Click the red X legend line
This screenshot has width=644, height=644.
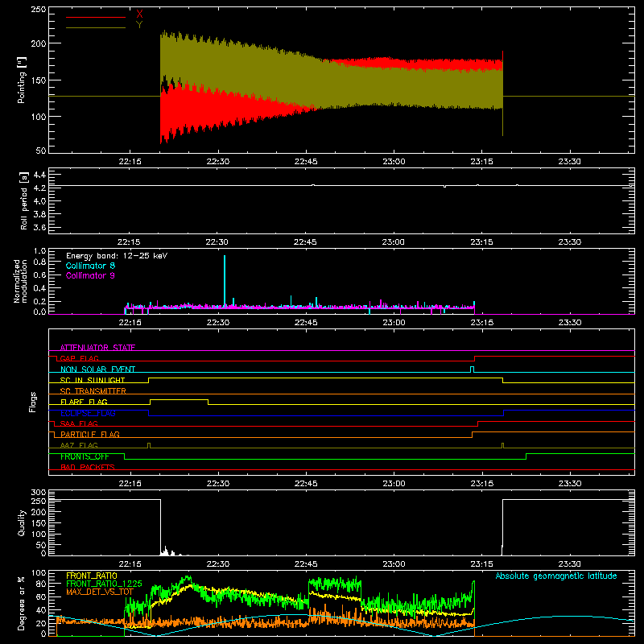coord(96,17)
